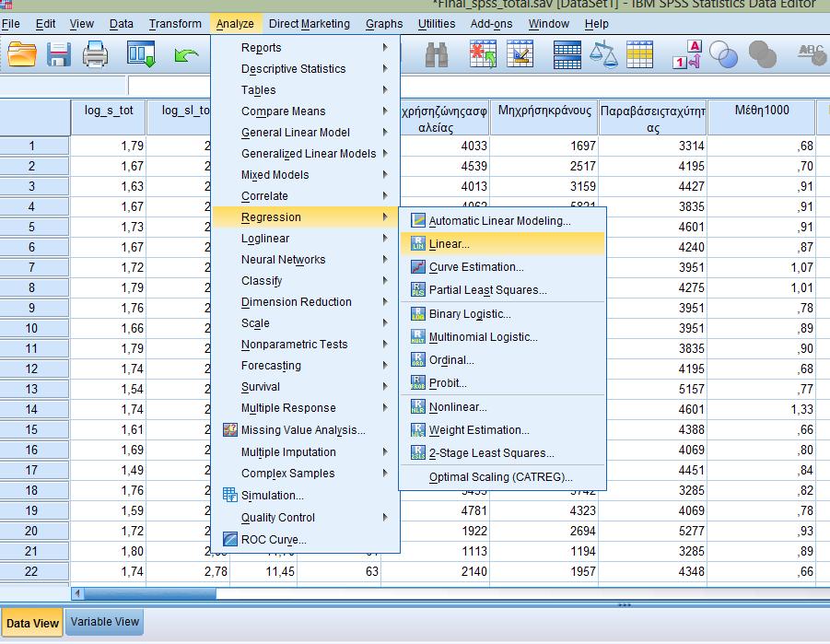Select row 13 header

34,390
